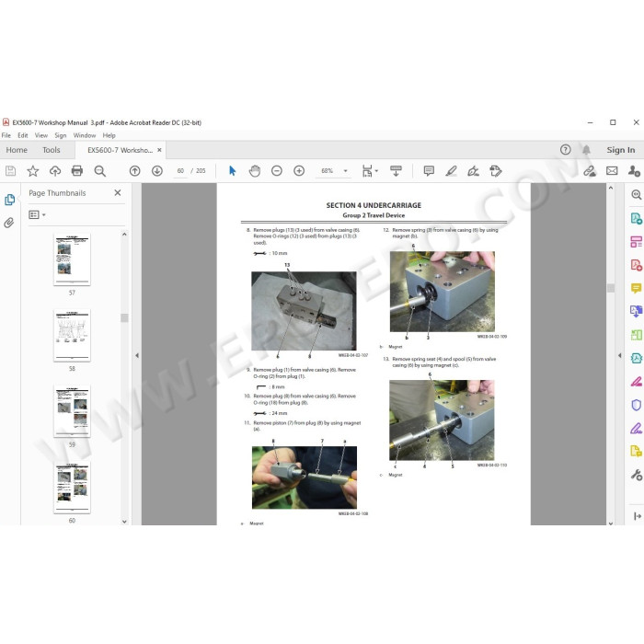Zoom in with the plus icon
The width and height of the screenshot is (644, 644).
tap(299, 171)
